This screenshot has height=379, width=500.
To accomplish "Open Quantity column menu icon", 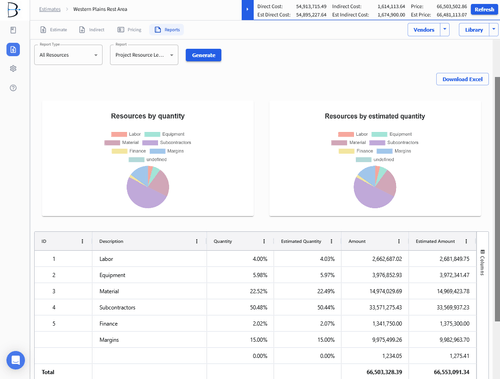I will click(264, 241).
